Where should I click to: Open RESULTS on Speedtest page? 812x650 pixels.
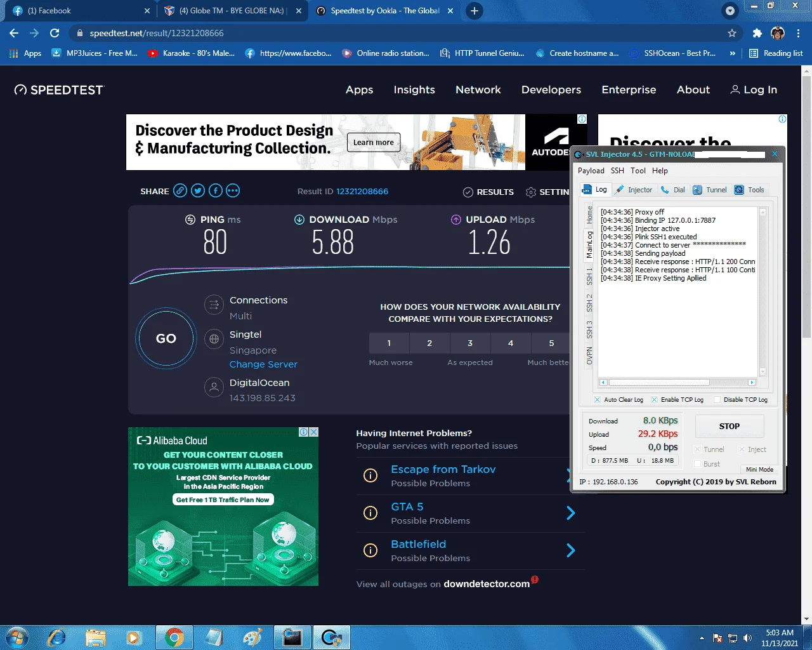[488, 192]
